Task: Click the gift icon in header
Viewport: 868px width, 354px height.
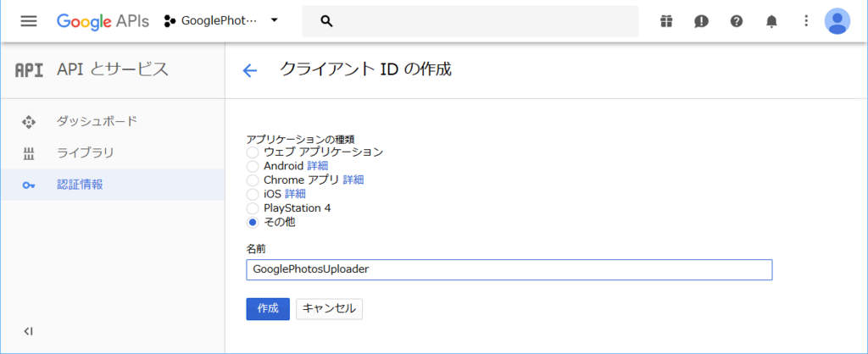Action: click(x=666, y=21)
